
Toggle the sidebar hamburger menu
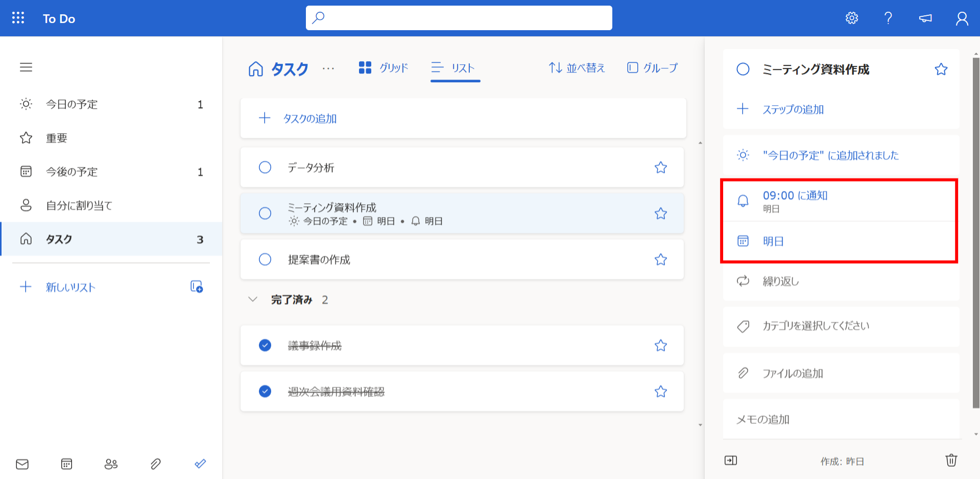pos(26,67)
